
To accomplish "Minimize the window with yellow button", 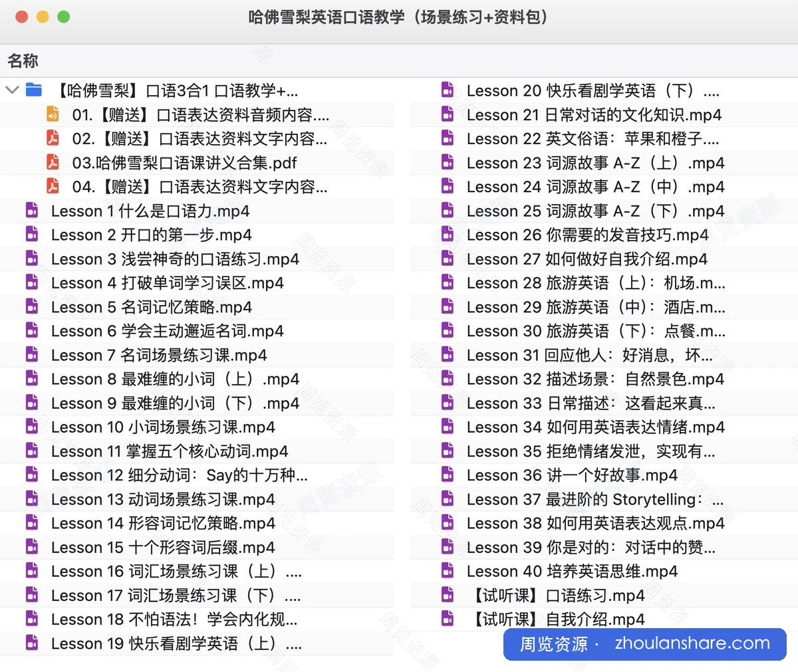I will pyautogui.click(x=43, y=17).
